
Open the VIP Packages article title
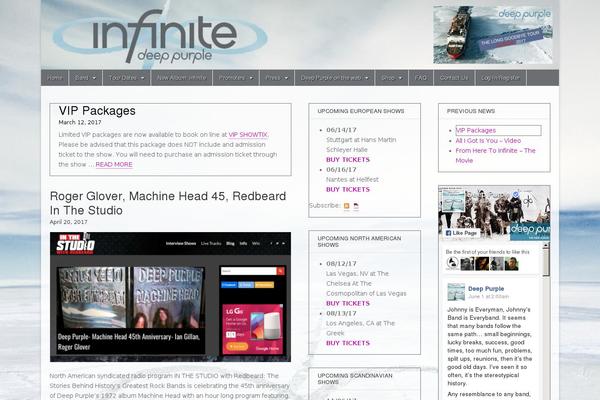pyautogui.click(x=97, y=111)
